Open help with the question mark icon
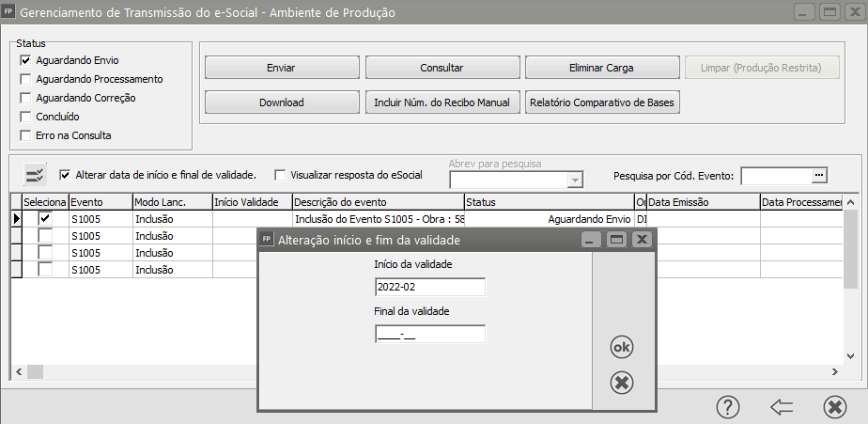The width and height of the screenshot is (868, 424). click(727, 406)
